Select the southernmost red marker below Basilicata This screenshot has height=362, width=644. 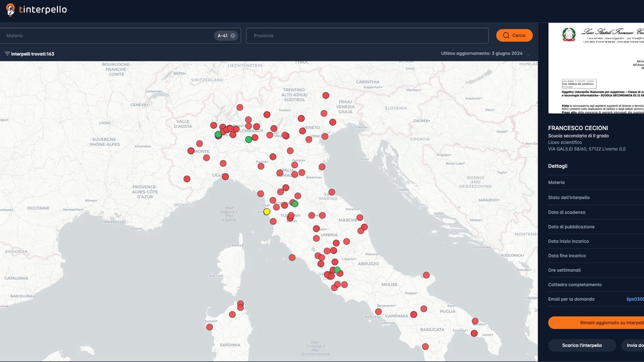[x=425, y=346]
